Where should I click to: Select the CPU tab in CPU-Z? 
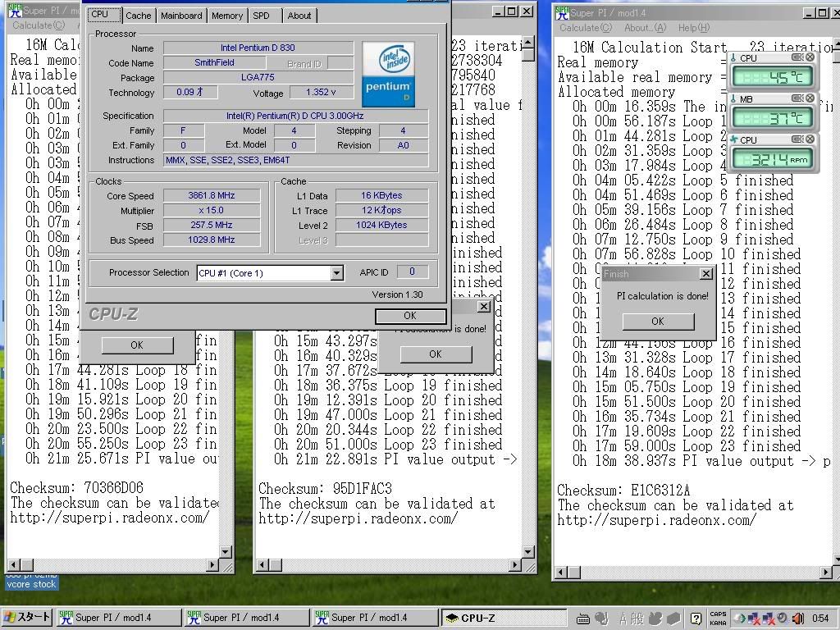click(x=104, y=15)
